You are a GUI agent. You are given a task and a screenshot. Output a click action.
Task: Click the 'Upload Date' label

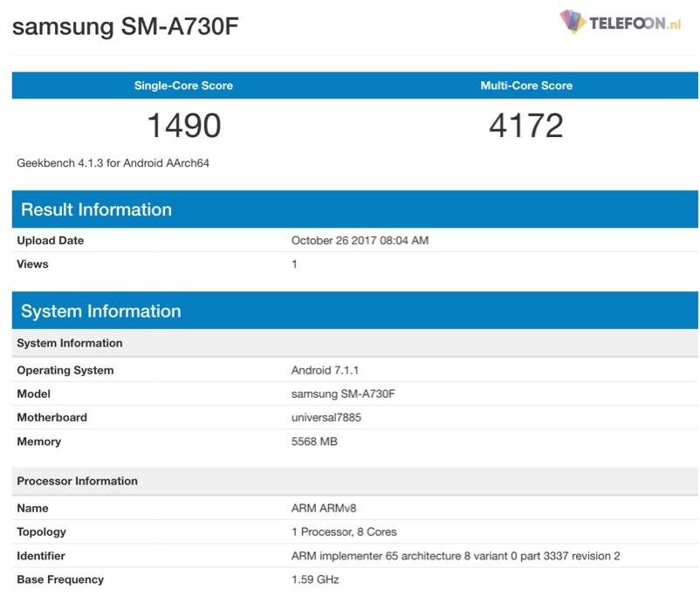point(51,241)
